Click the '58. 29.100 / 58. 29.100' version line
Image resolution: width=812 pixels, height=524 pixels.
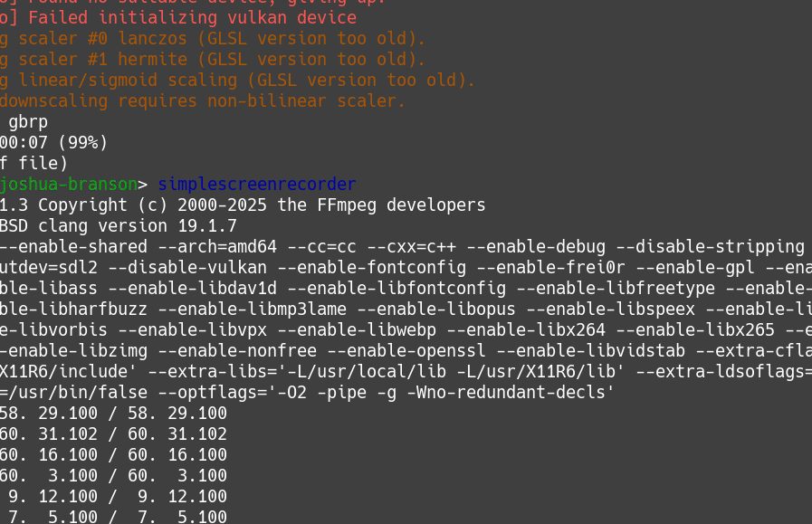pyautogui.click(x=113, y=414)
